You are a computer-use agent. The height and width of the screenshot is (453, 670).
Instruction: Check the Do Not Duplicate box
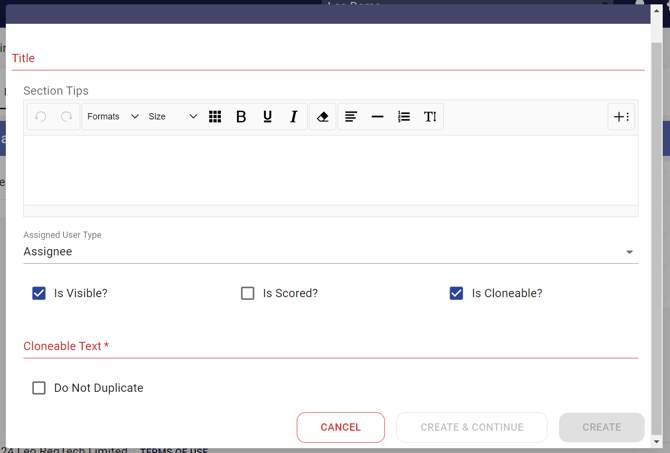click(x=39, y=388)
